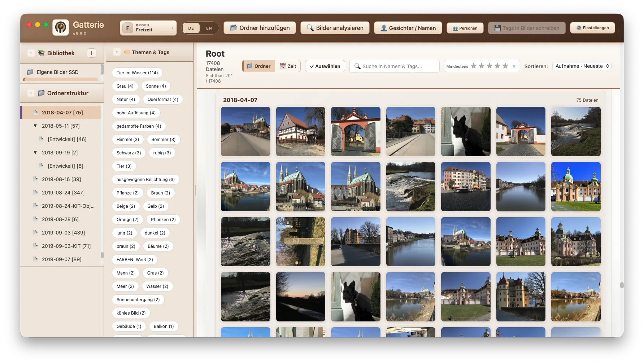Toggle the Auswählen selection mode

325,66
